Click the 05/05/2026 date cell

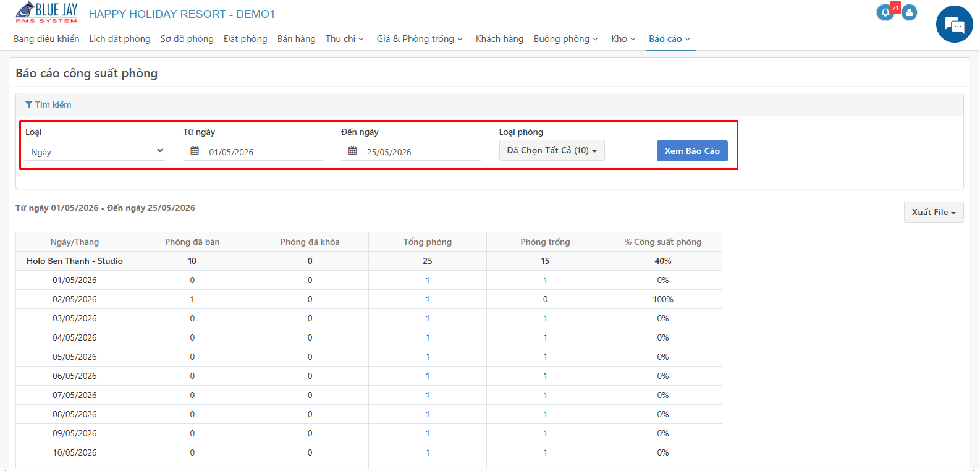tap(75, 357)
